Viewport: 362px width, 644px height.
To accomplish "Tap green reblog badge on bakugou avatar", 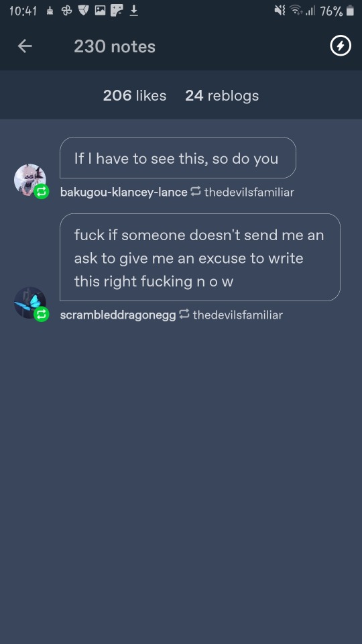I will point(42,191).
